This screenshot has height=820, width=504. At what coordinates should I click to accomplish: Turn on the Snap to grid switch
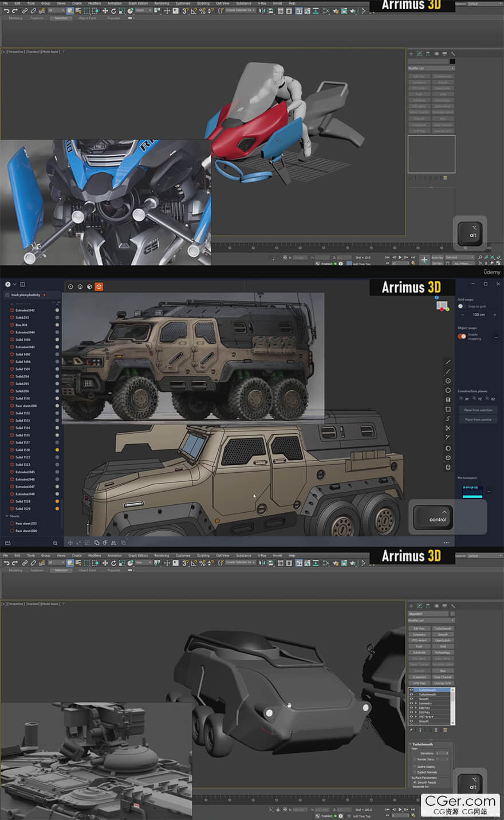point(461,307)
